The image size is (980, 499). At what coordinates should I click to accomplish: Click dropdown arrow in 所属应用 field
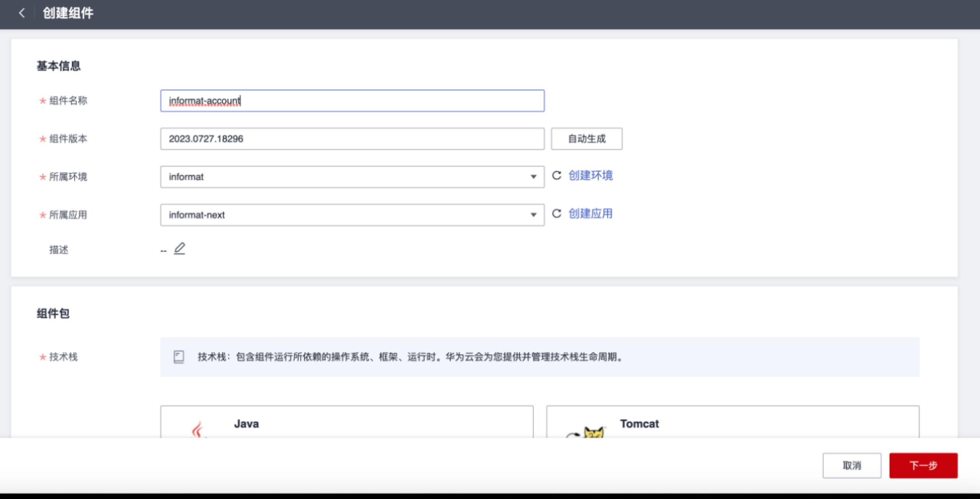[533, 215]
